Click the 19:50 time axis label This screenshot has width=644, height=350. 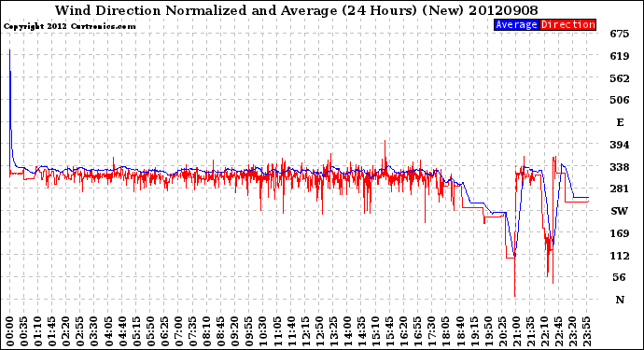coord(488,331)
